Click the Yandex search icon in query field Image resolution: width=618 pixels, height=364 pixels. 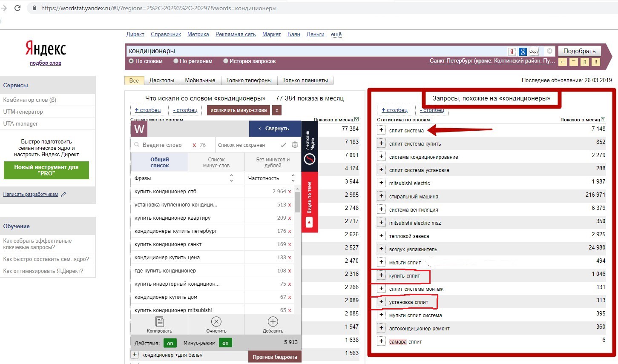(512, 52)
